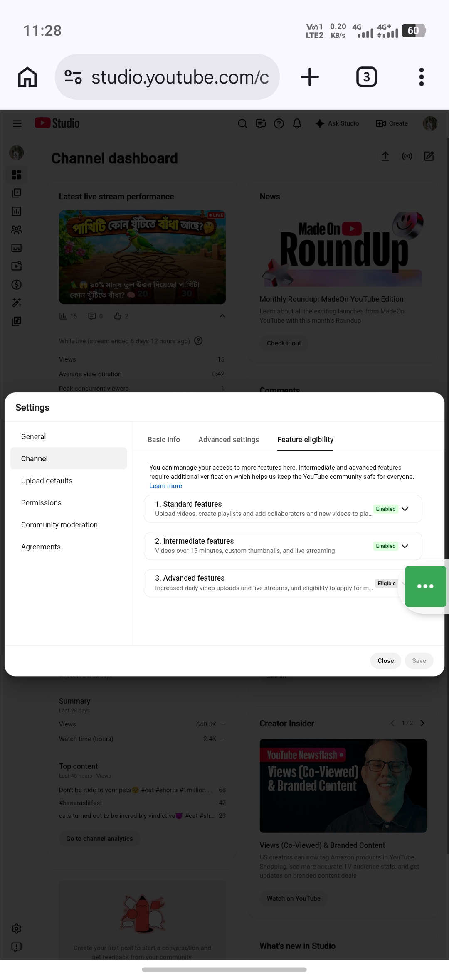This screenshot has width=449, height=980.
Task: Open the Learn more link
Action: pos(165,486)
